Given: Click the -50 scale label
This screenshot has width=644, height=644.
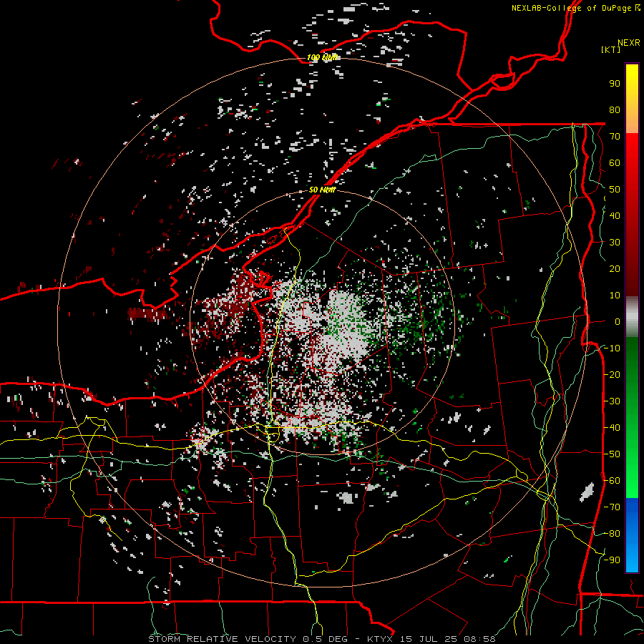Looking at the screenshot, I should click(x=612, y=454).
